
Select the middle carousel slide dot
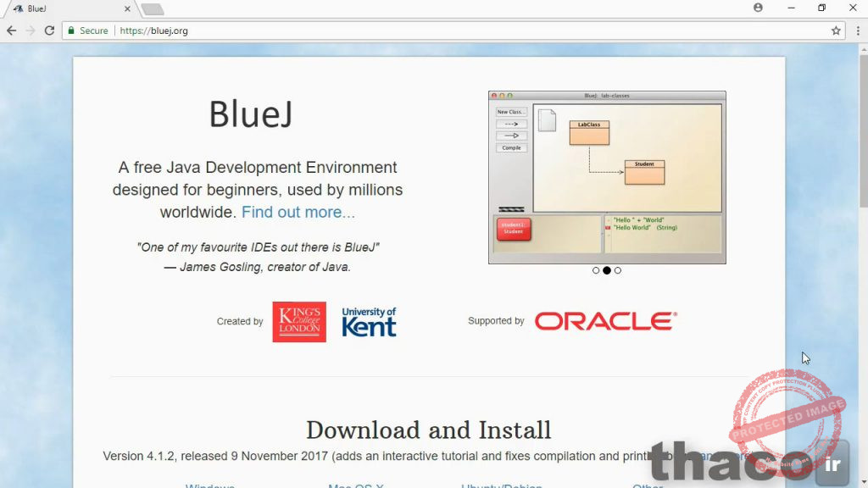pos(607,270)
